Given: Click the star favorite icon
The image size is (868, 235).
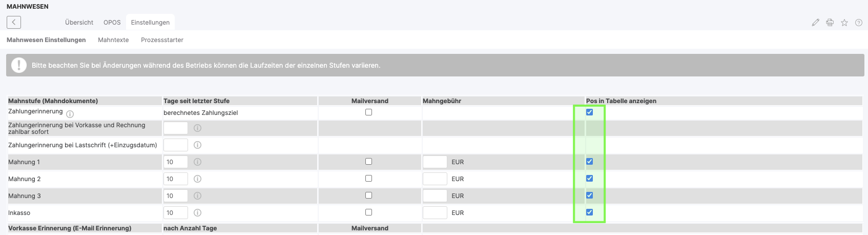Looking at the screenshot, I should (x=844, y=23).
